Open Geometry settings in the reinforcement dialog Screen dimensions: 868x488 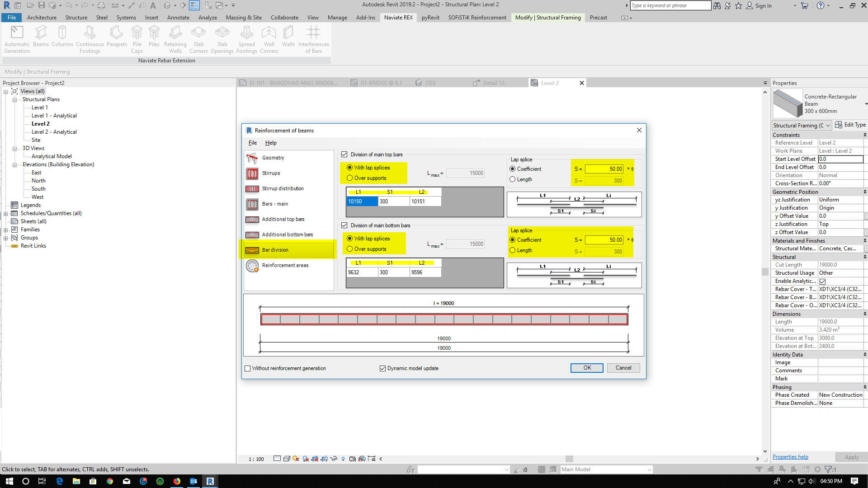(273, 158)
